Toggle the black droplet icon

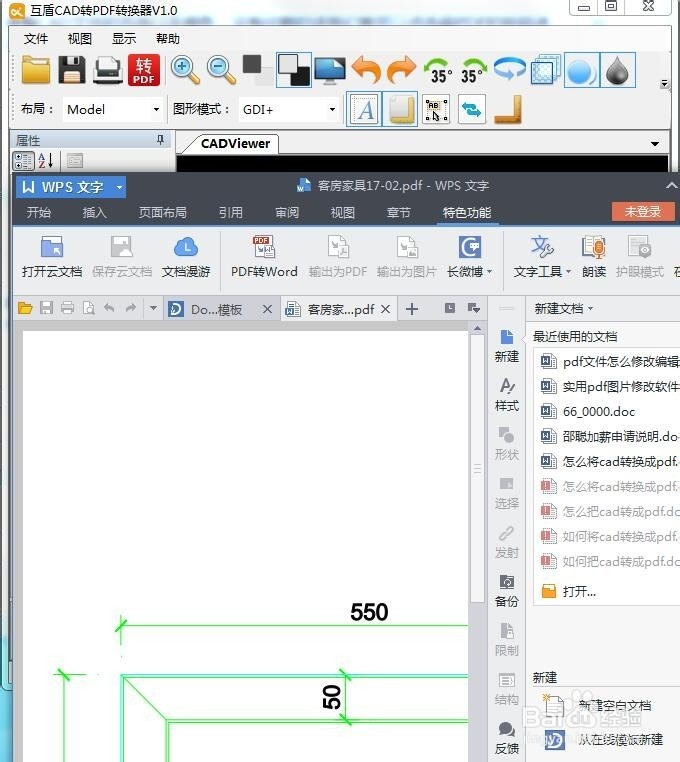pos(618,70)
